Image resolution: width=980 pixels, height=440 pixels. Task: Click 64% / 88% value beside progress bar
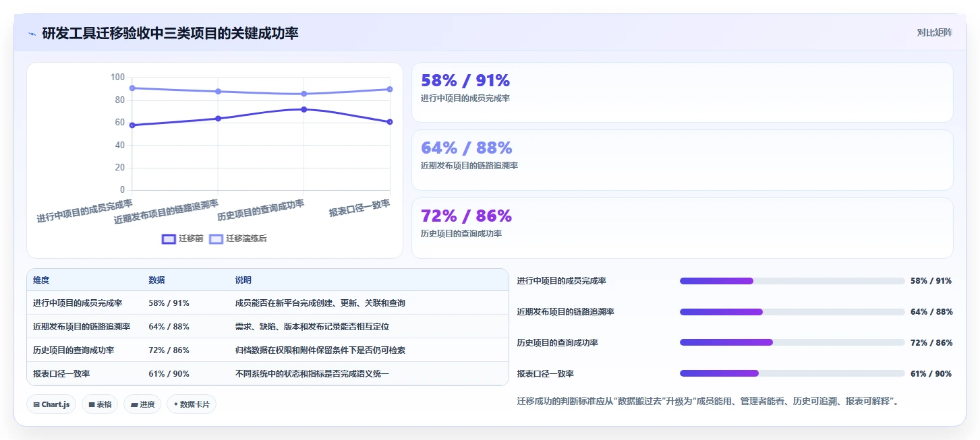931,312
